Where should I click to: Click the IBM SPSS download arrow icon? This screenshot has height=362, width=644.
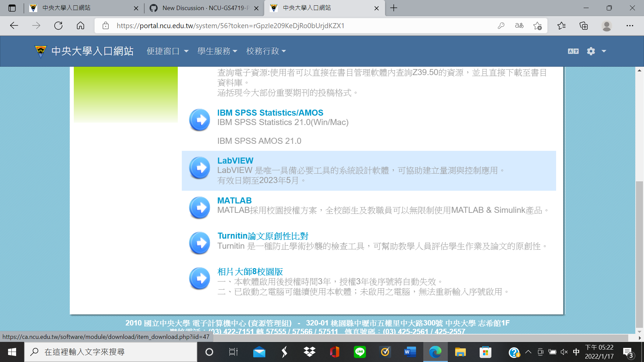point(200,120)
